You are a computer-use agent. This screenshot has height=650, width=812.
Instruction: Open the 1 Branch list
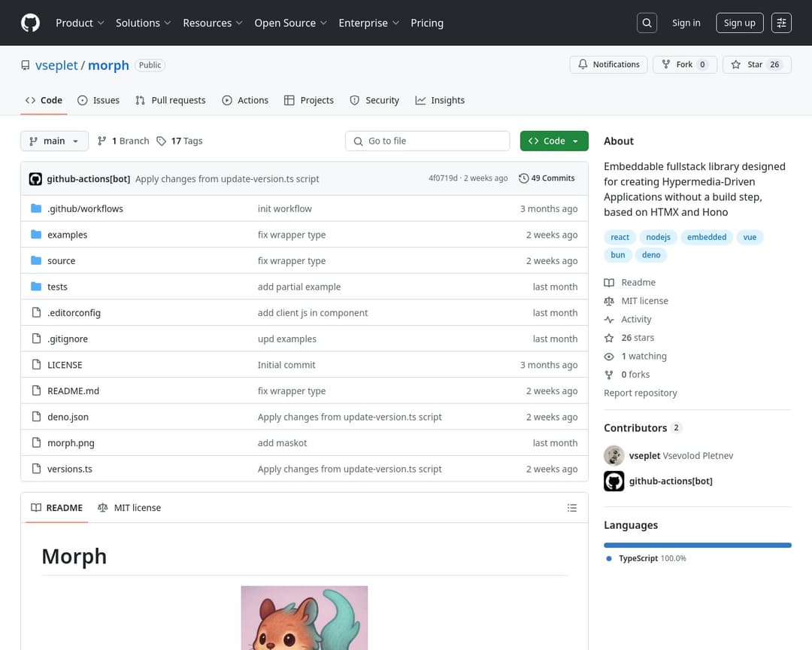[x=123, y=141]
